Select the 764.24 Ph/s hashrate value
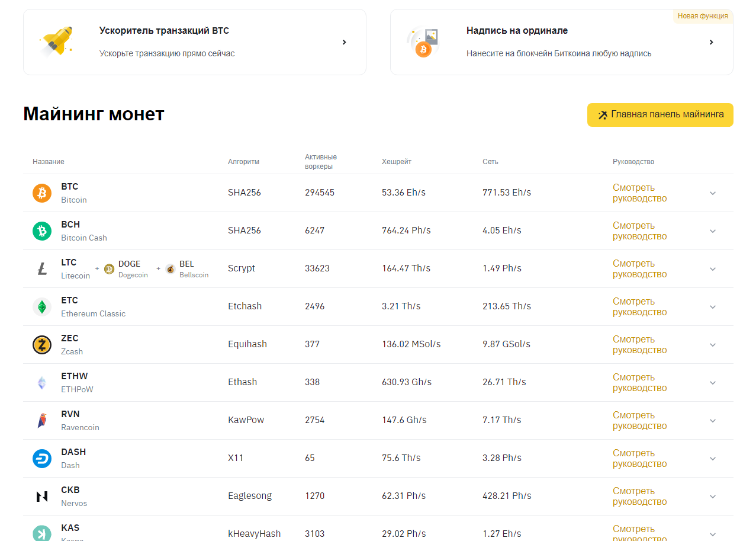 coord(406,231)
